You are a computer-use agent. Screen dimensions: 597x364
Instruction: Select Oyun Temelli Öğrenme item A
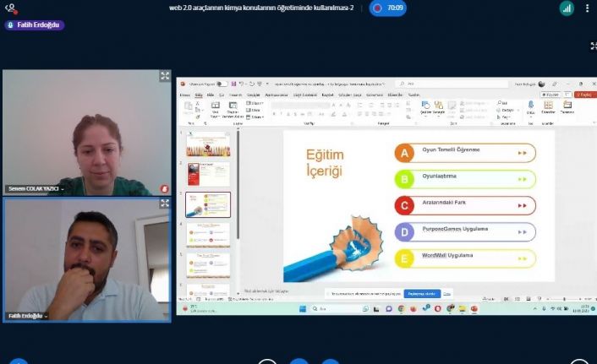[x=464, y=152]
